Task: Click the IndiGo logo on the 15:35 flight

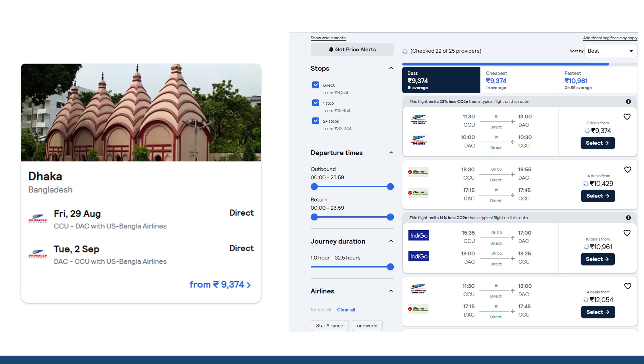Action: [x=419, y=235]
